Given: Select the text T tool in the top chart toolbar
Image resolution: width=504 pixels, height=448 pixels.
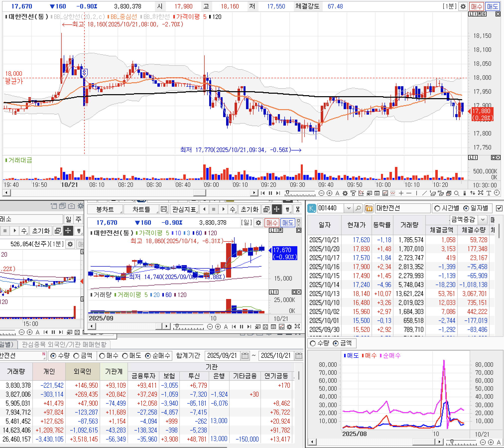Looking at the screenshot, I should coord(489,193).
